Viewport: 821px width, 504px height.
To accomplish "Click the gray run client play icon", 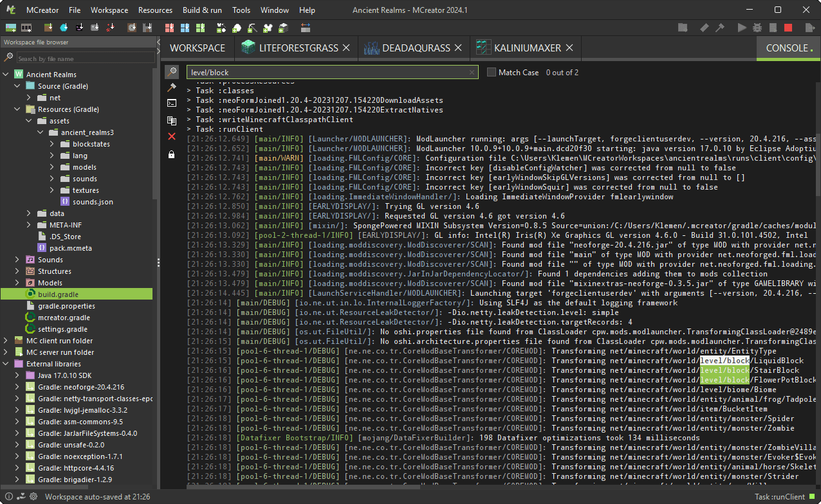I will [x=742, y=28].
